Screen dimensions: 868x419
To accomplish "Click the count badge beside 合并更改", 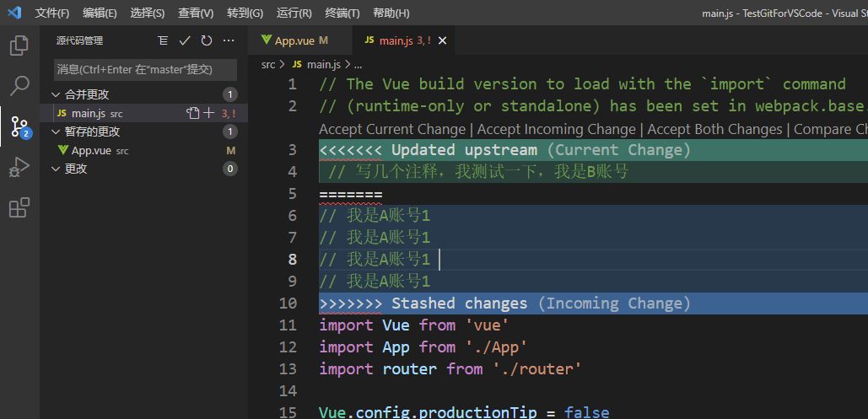I will [230, 94].
